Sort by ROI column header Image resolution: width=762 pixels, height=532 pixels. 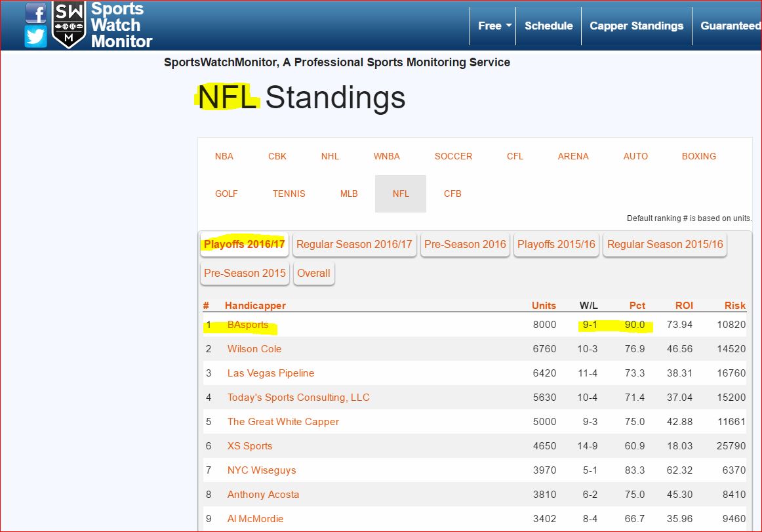click(x=684, y=306)
